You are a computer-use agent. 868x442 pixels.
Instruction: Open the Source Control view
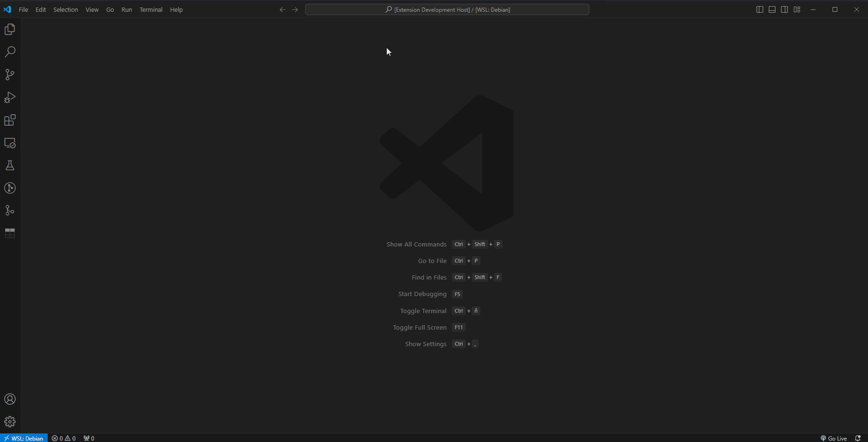(x=10, y=75)
